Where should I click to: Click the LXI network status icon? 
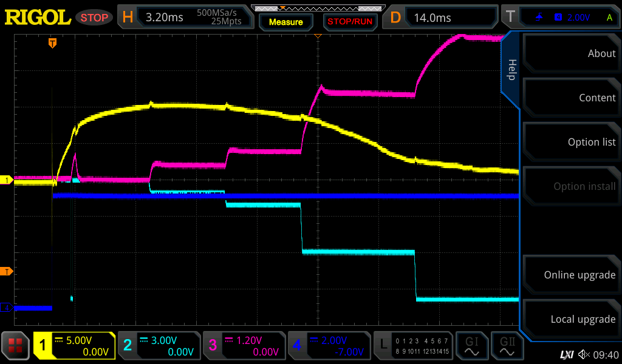(x=566, y=354)
